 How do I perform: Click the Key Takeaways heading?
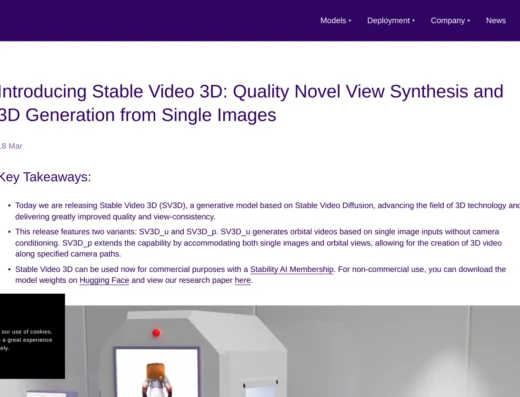[x=45, y=177]
